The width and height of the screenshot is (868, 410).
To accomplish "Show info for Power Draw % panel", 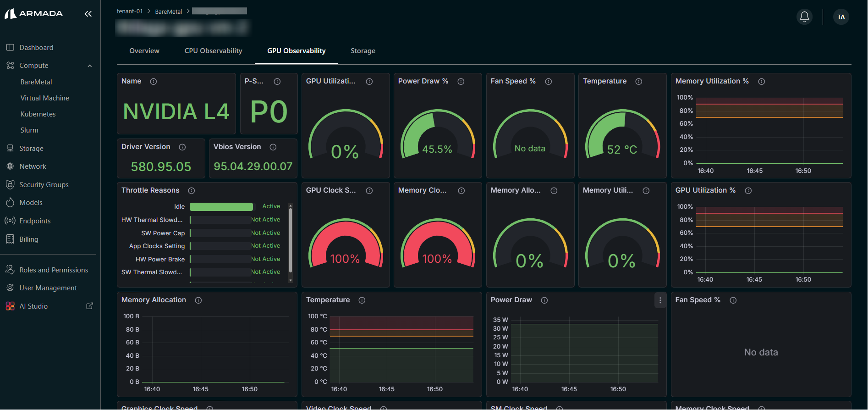I will [461, 82].
